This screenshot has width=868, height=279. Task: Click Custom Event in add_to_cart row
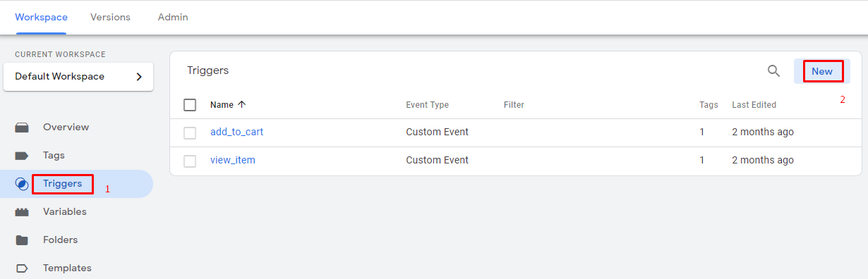coord(437,132)
